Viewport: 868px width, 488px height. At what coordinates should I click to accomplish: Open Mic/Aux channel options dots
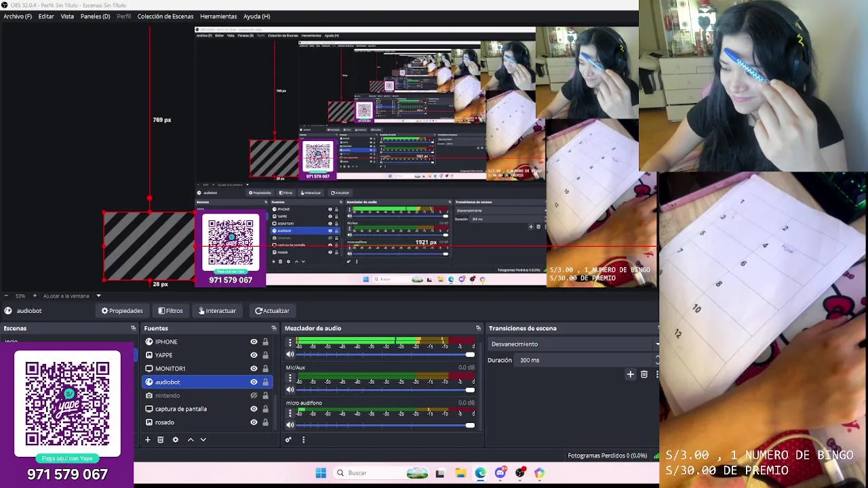tap(290, 378)
